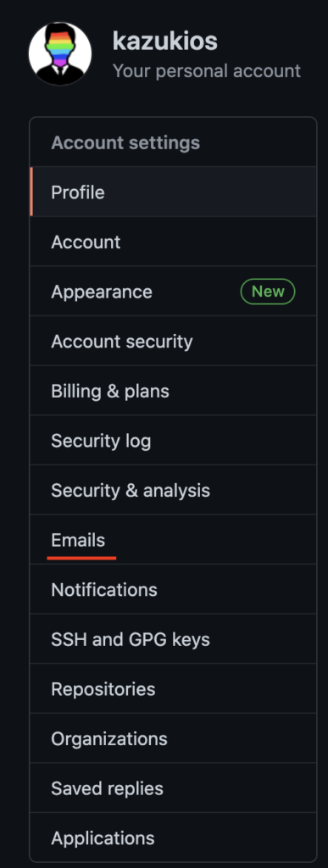
Task: Go to SSH and GPG keys
Action: [x=173, y=639]
